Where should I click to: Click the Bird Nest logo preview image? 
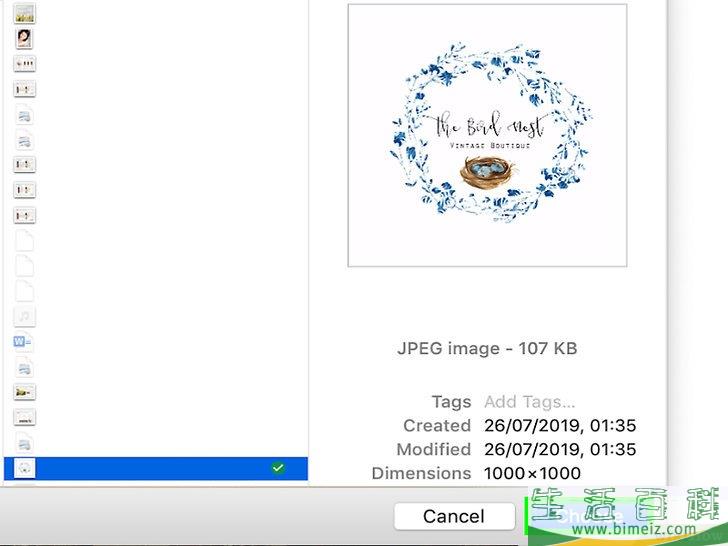point(488,136)
